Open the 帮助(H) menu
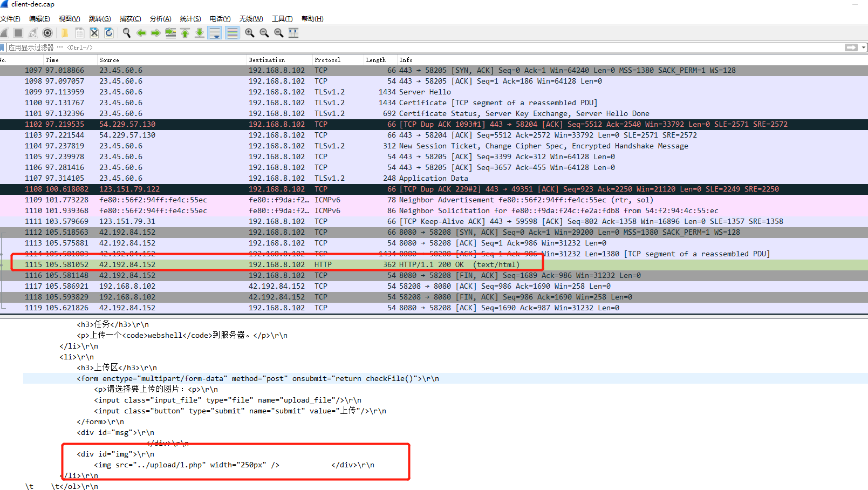The image size is (868, 490). pyautogui.click(x=312, y=19)
